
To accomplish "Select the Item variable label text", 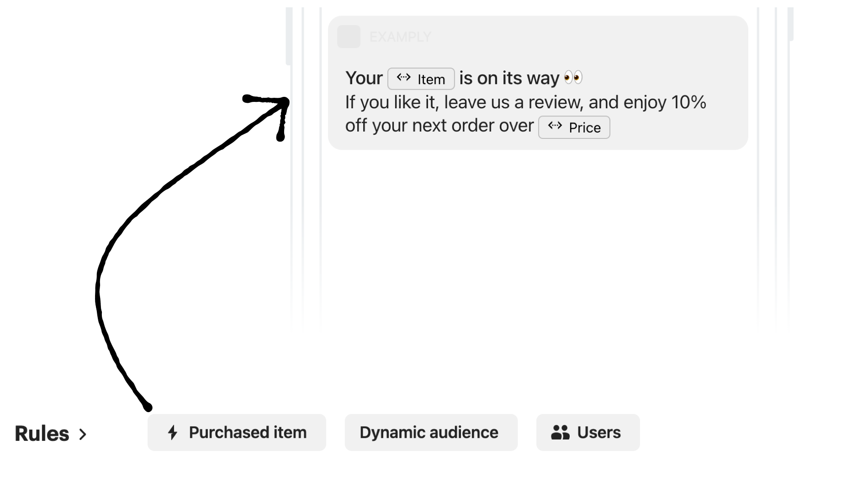I will coord(431,79).
